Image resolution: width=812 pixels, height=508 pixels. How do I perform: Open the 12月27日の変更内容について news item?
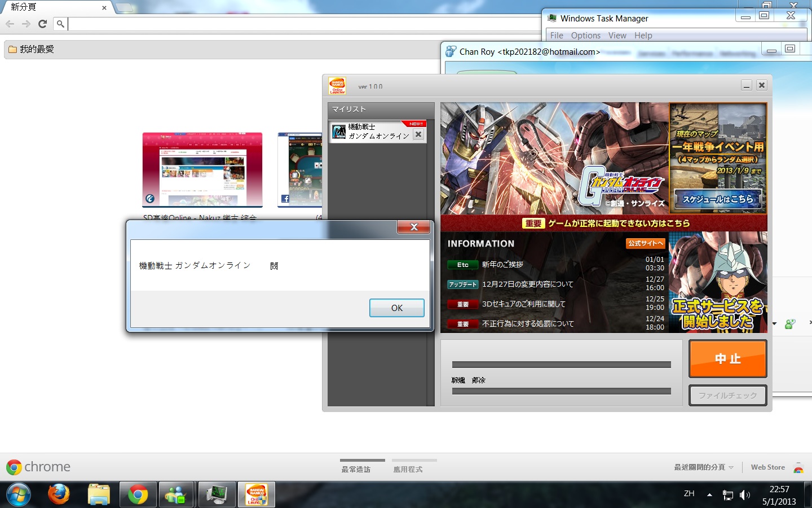point(527,284)
